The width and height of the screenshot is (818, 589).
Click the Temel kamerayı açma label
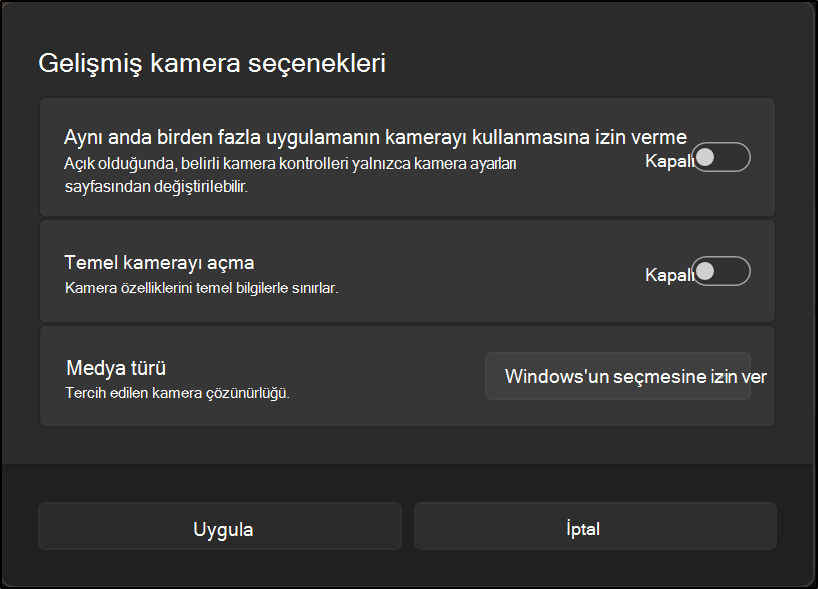159,262
